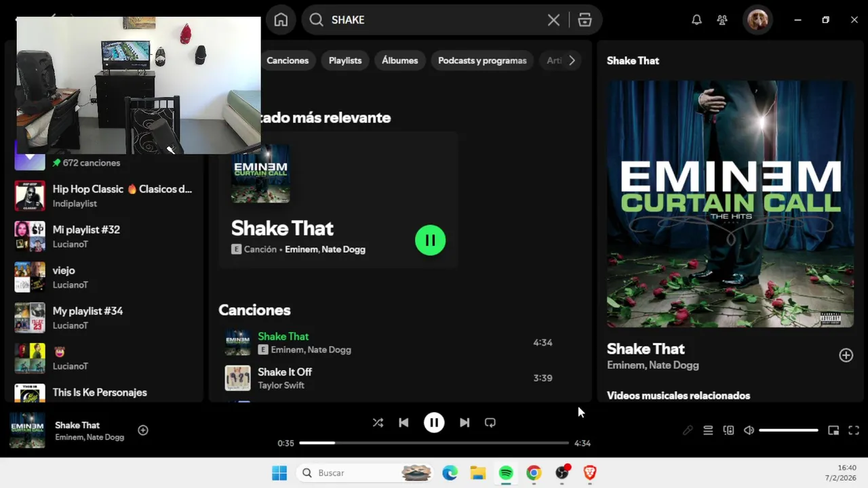Adjust the volume slider
The image size is (868, 488).
click(x=789, y=430)
